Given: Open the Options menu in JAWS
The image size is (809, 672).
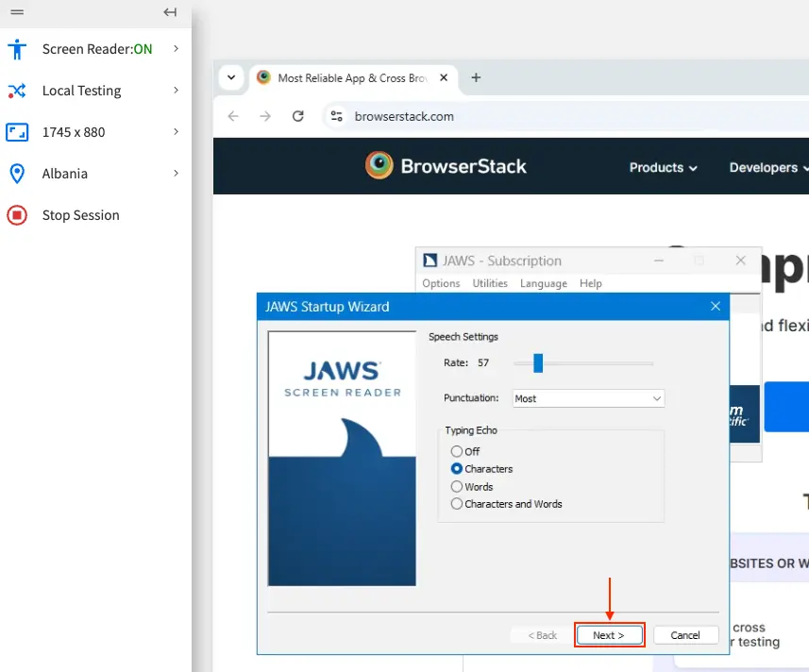Looking at the screenshot, I should (443, 283).
